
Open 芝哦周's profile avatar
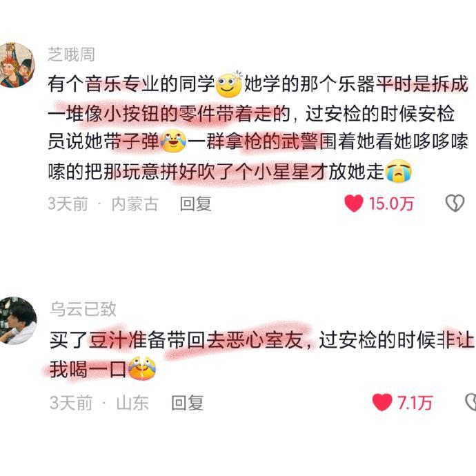point(17,65)
